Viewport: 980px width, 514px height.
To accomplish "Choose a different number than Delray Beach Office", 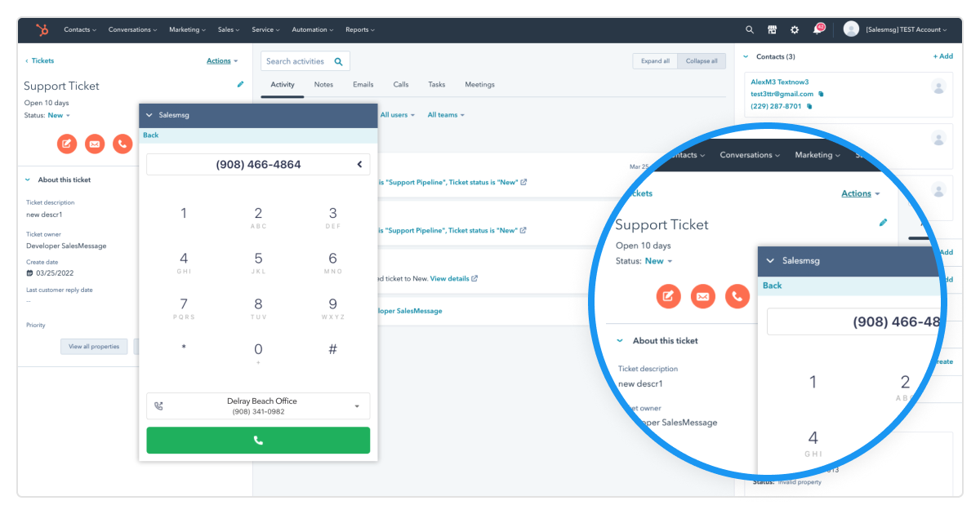I will tap(258, 406).
